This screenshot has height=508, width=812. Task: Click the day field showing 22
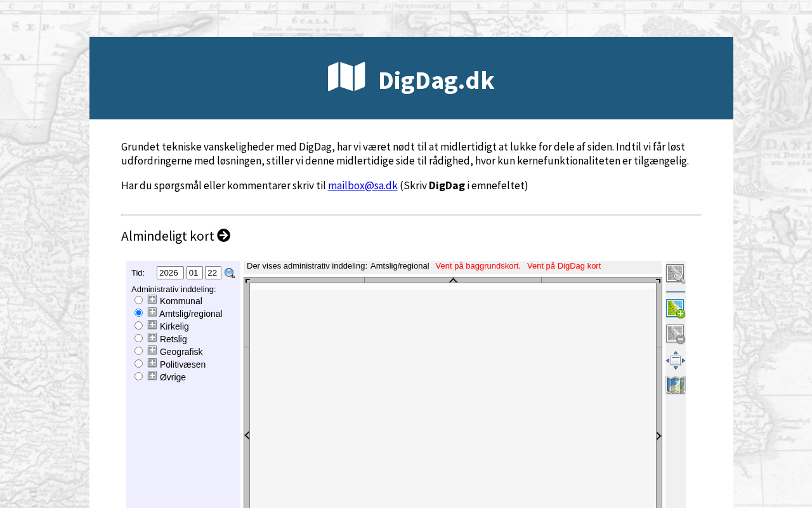pyautogui.click(x=213, y=272)
